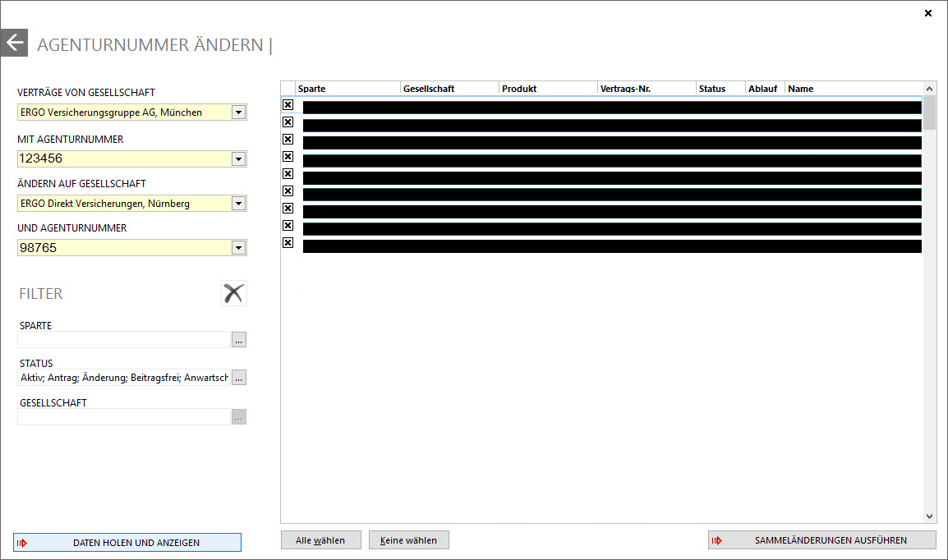Click Alle wählen button
948x560 pixels.
[320, 540]
